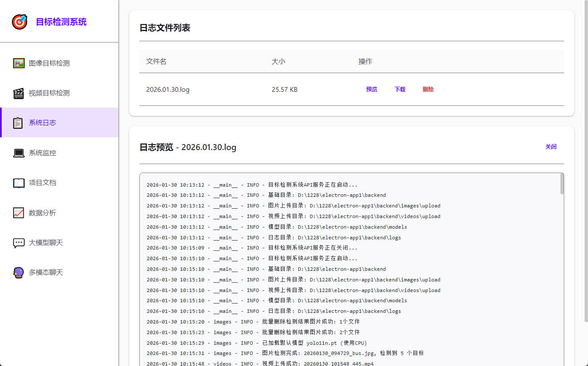Screen dimensions: 588x366
Task: Click 预览 for 2026.01.30.log
Action: (x=372, y=89)
